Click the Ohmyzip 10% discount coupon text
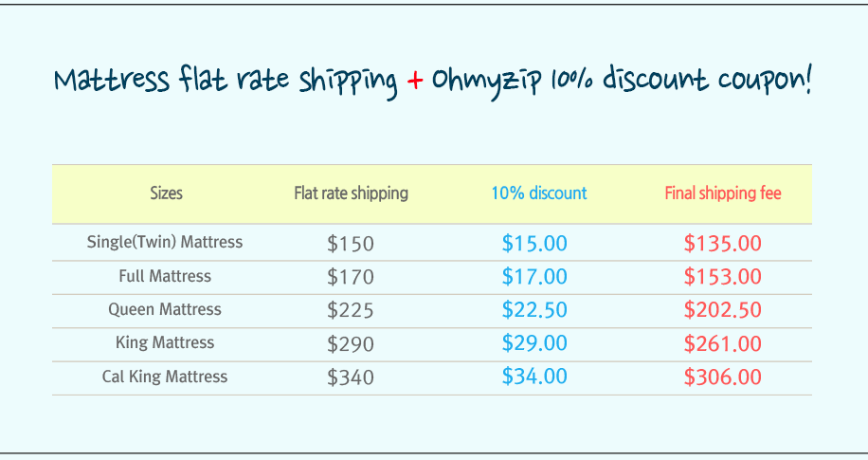The image size is (868, 460). click(x=621, y=81)
